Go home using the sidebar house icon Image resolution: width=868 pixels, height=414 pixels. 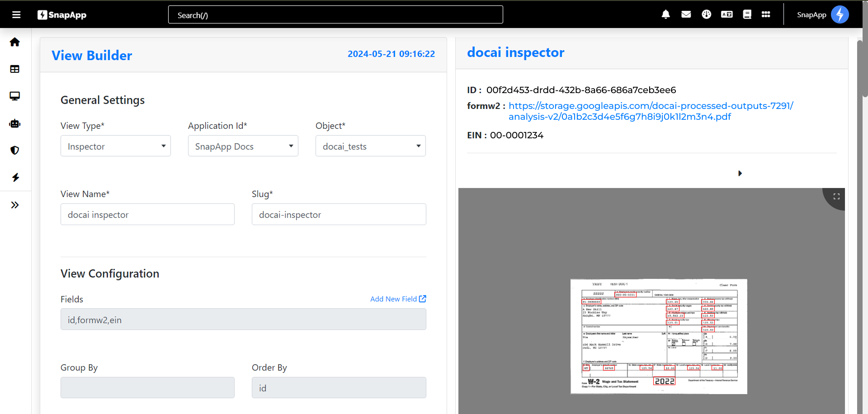[15, 42]
